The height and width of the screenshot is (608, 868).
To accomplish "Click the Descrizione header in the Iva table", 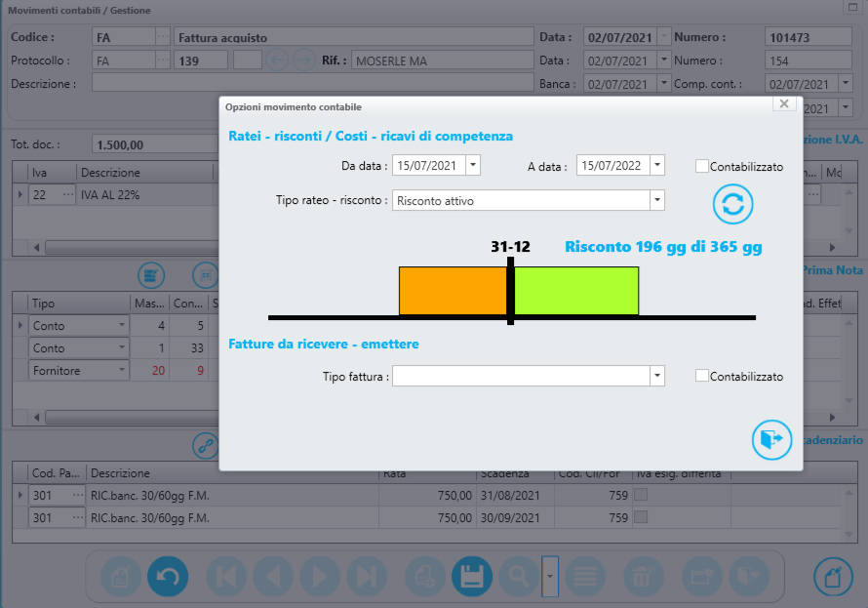I will pyautogui.click(x=145, y=173).
